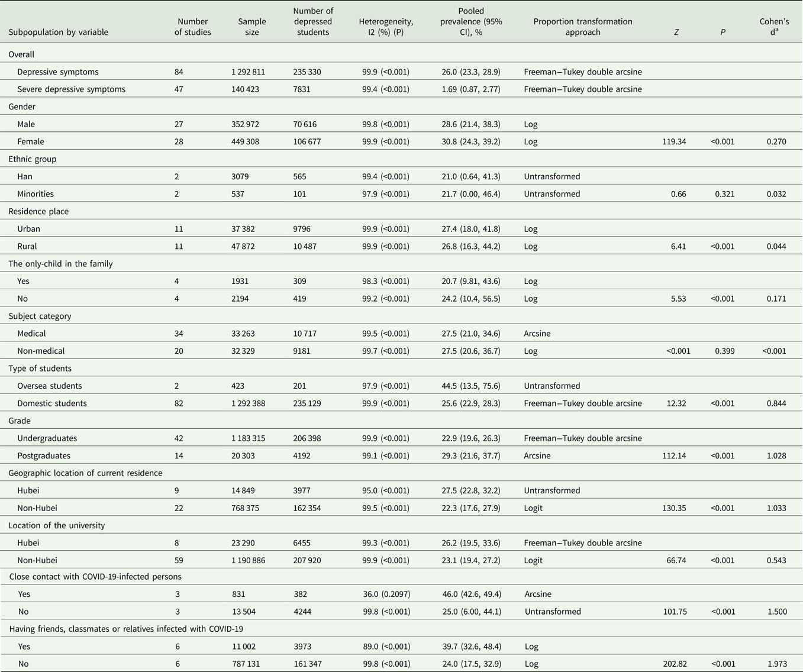
Task: Click the 'Location of the university' heading
Action: [x=57, y=525]
